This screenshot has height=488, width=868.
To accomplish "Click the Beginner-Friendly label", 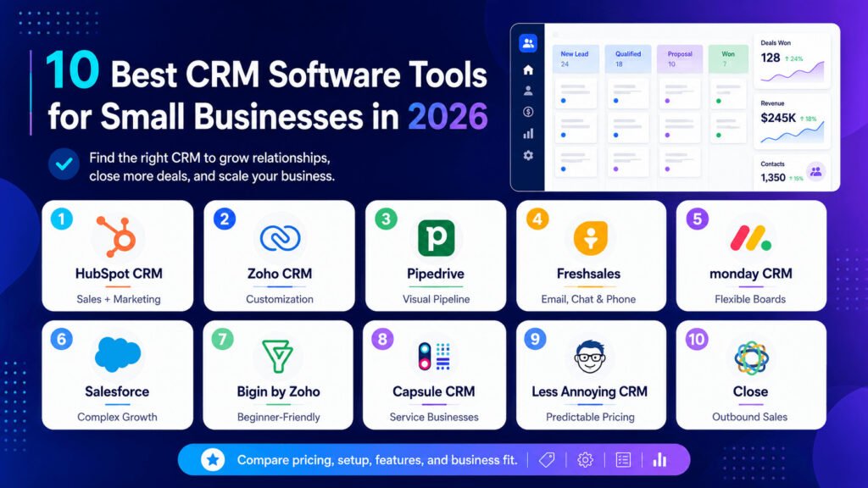I will 278,417.
